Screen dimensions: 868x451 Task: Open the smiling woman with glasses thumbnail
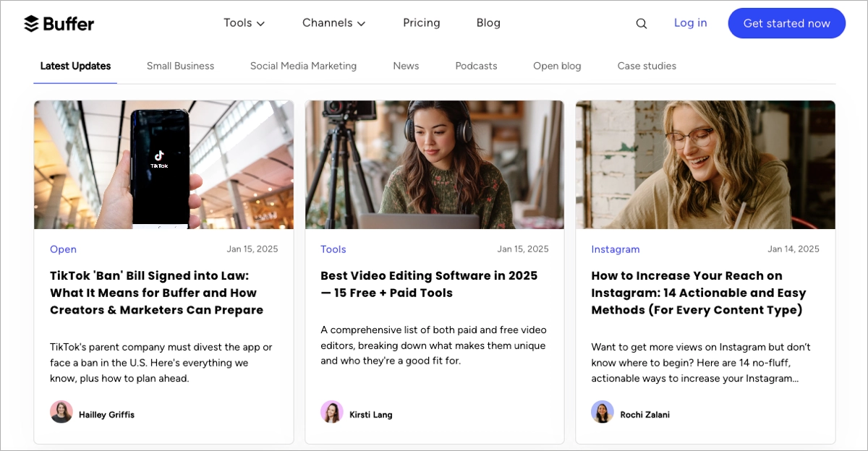705,165
